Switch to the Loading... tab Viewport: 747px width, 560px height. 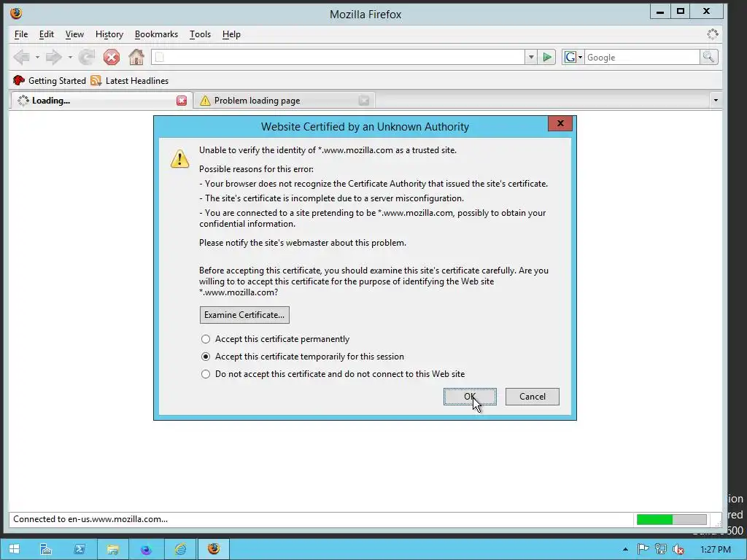click(101, 101)
